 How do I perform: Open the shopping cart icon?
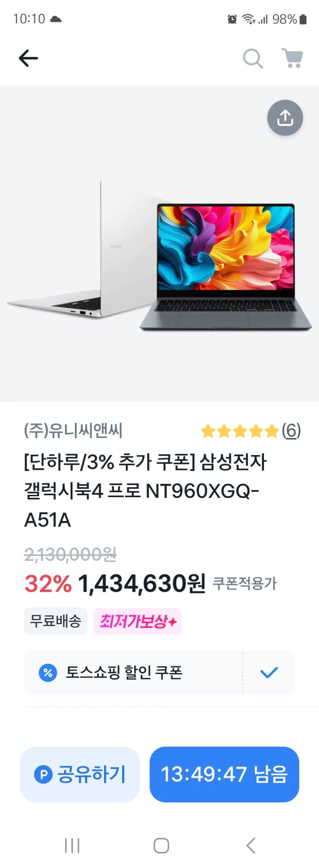(292, 58)
